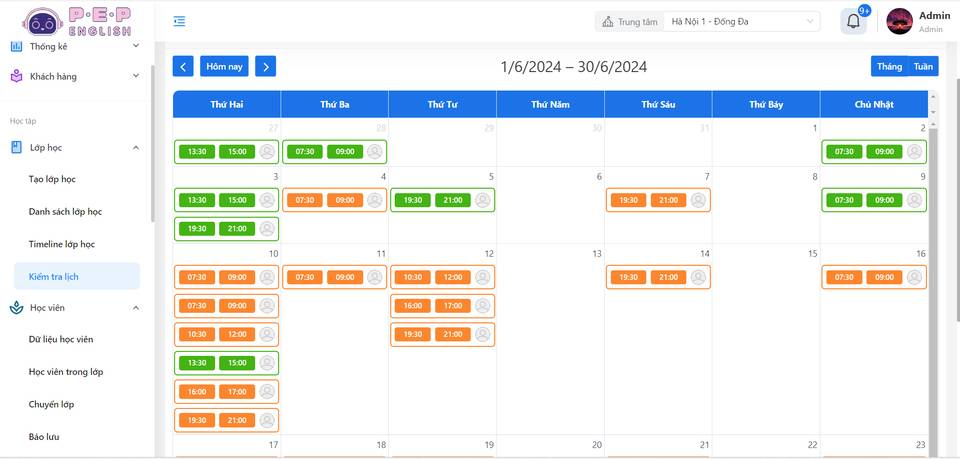Image resolution: width=960 pixels, height=459 pixels.
Task: Open the notifications bell
Action: tap(853, 21)
